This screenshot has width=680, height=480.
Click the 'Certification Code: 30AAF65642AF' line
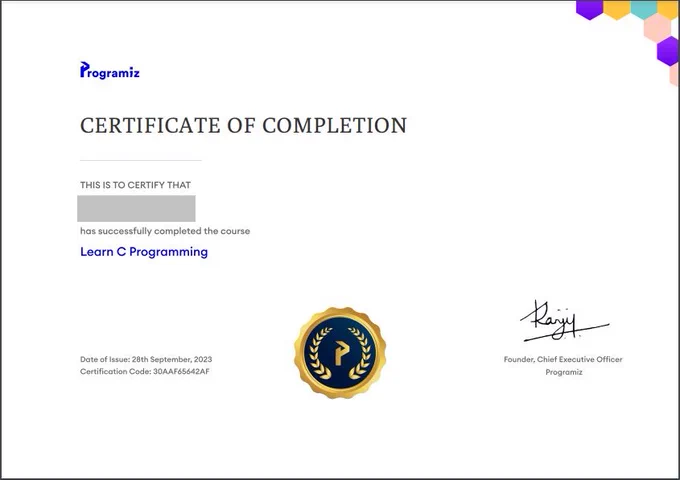coord(145,371)
